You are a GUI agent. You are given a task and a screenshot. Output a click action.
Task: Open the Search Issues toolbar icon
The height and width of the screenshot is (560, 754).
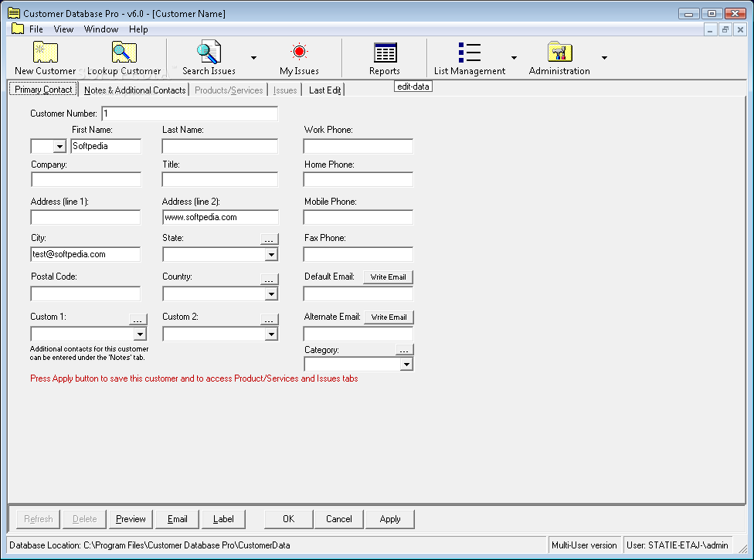click(209, 58)
